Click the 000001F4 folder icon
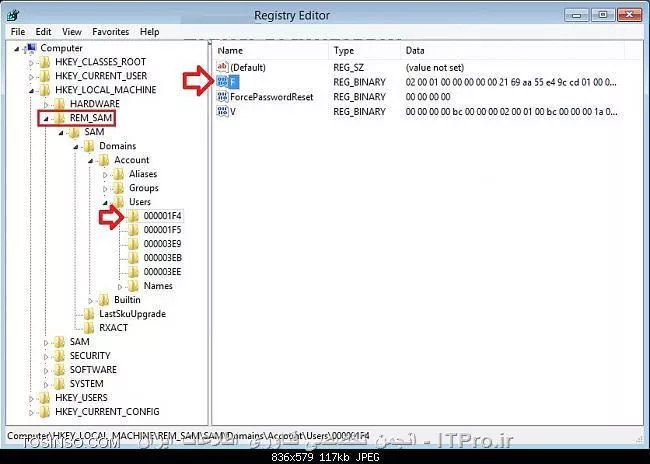 pyautogui.click(x=133, y=216)
